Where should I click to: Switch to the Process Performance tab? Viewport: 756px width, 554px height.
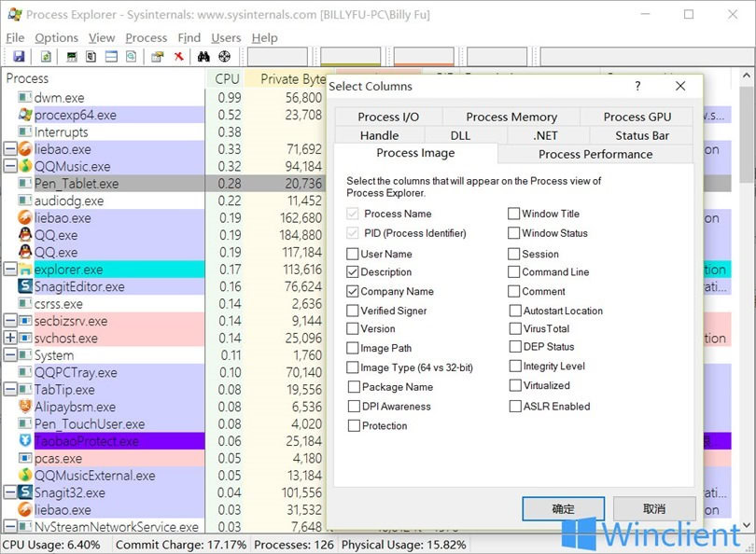[595, 154]
